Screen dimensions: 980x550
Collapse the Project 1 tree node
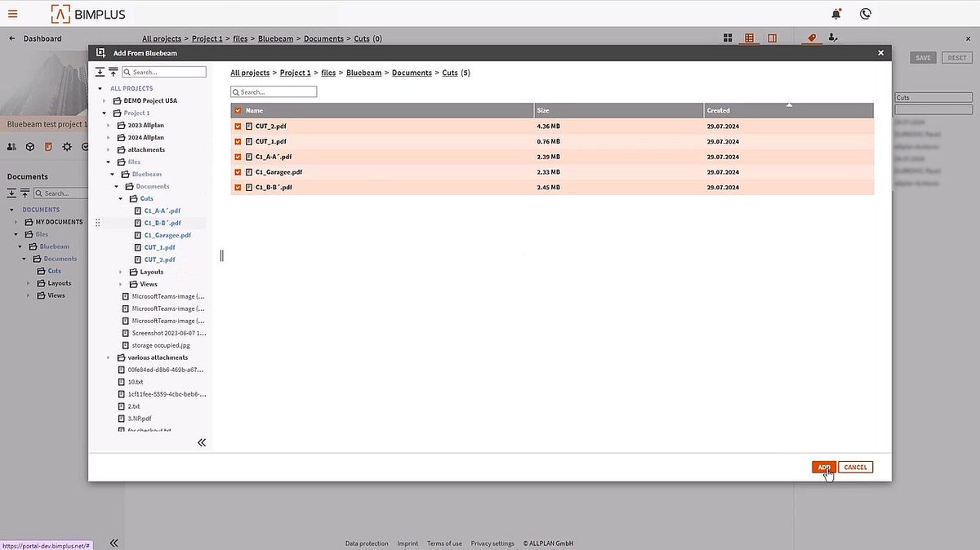tap(105, 113)
